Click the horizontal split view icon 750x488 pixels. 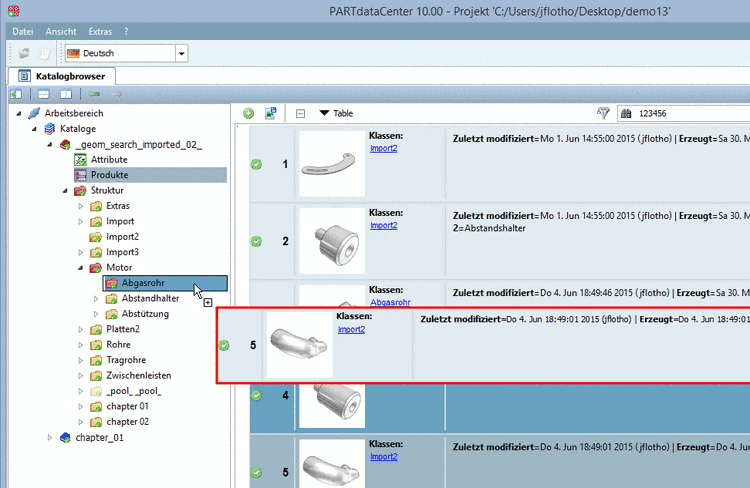pos(44,94)
